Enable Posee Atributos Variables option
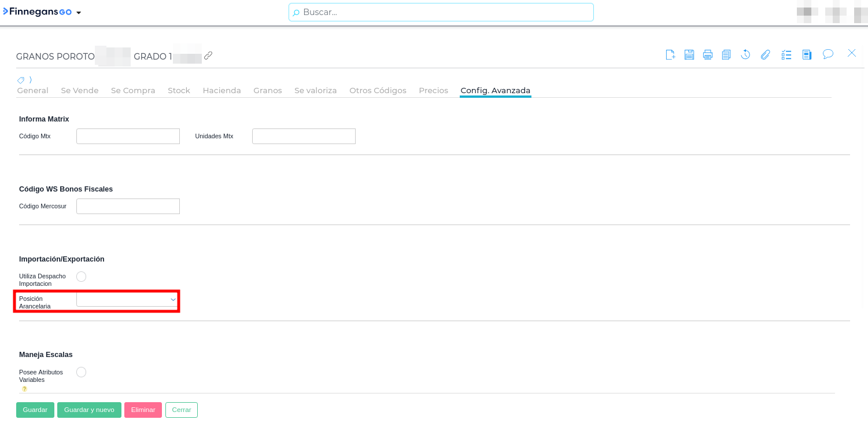This screenshot has width=868, height=423. coord(82,372)
